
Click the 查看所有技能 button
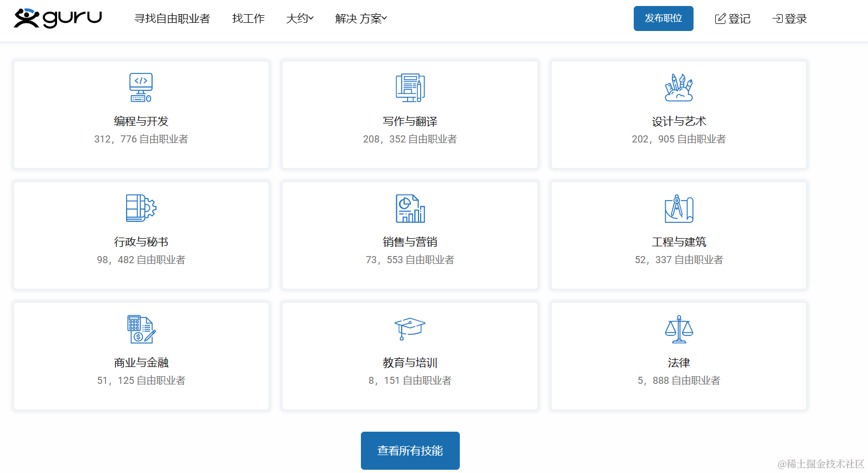(x=410, y=451)
